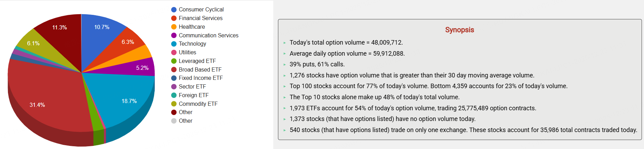The width and height of the screenshot is (644, 149).
Task: Click the Healthcare orange legend dot
Action: pos(174,27)
